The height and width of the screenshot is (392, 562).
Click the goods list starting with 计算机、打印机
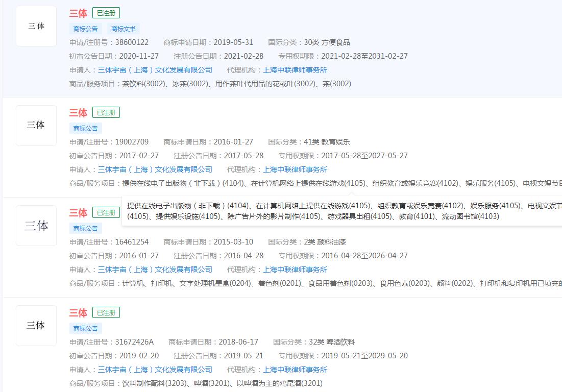pos(342,283)
